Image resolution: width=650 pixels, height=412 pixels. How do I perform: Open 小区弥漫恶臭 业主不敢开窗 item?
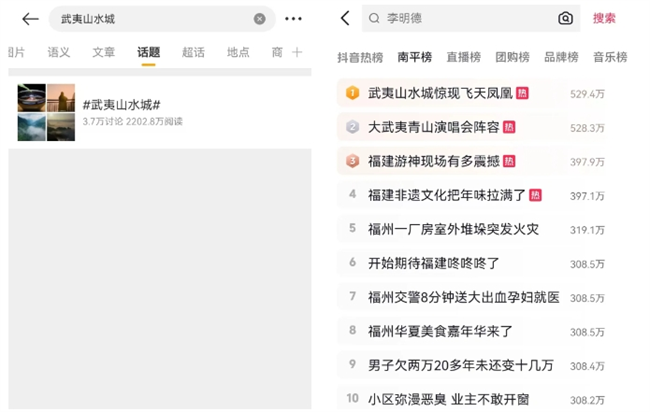pos(449,399)
